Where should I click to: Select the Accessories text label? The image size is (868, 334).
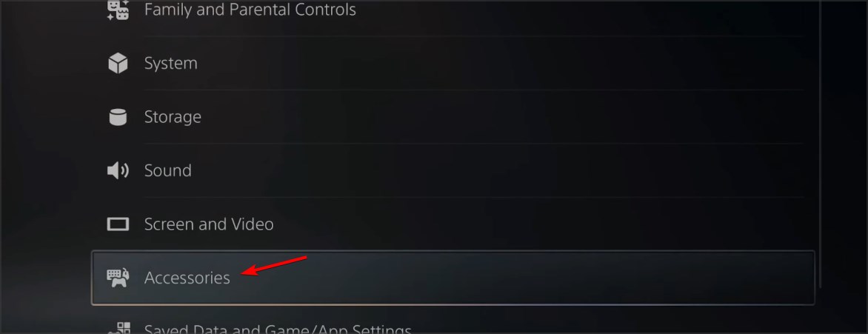187,278
